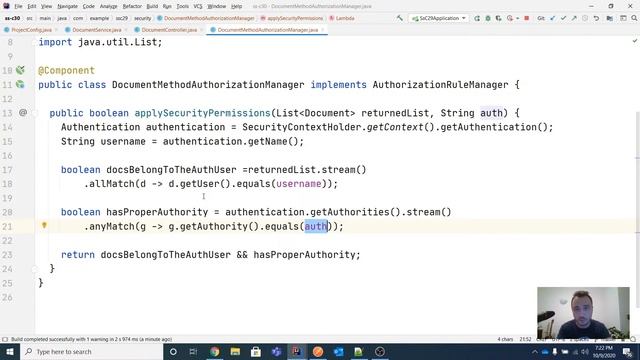
Task: Click the 'Type here to search' taskbar box
Action: coord(91,351)
